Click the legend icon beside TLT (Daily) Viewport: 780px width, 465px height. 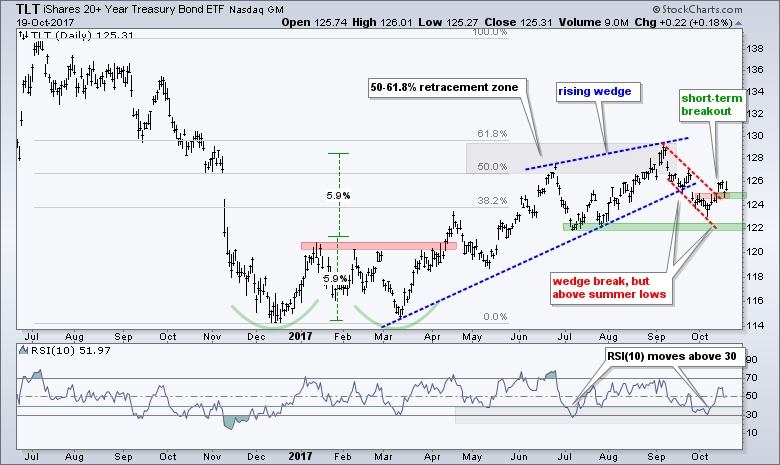coord(23,35)
